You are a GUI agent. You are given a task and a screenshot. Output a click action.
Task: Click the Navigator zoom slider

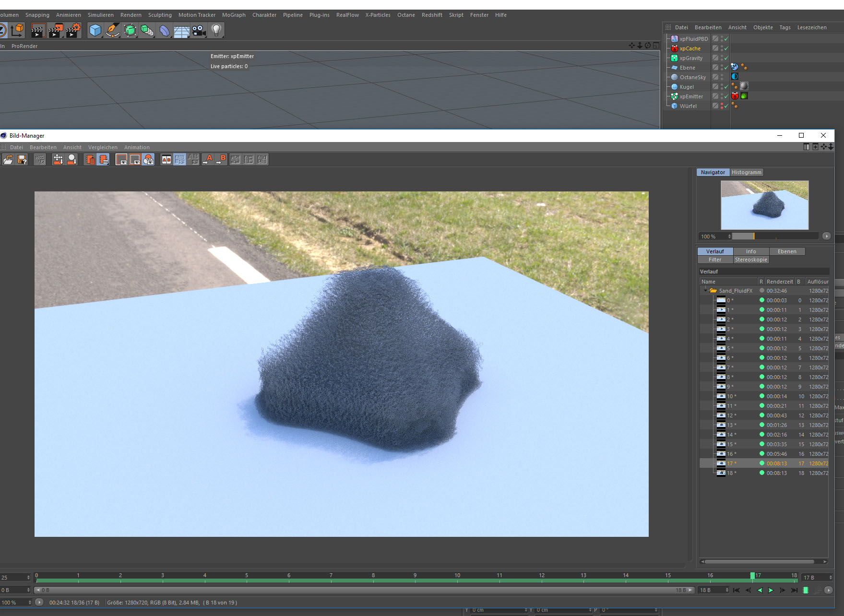pos(775,236)
